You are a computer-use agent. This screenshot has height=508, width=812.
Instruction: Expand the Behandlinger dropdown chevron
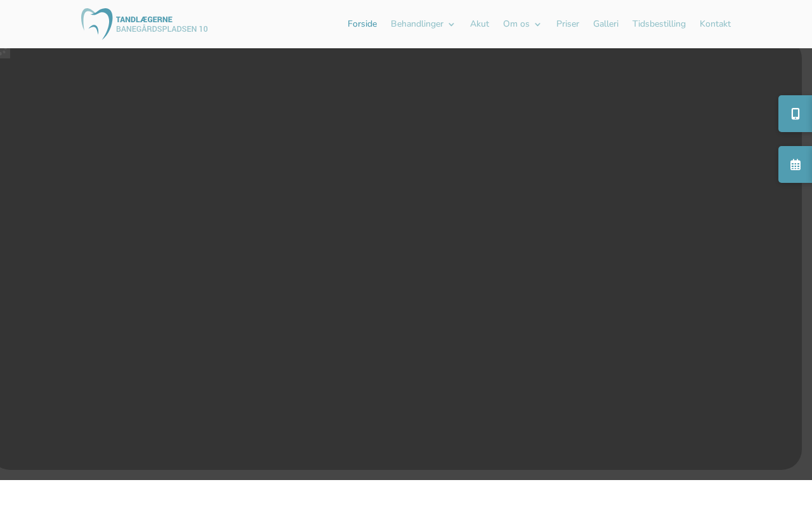tap(451, 24)
